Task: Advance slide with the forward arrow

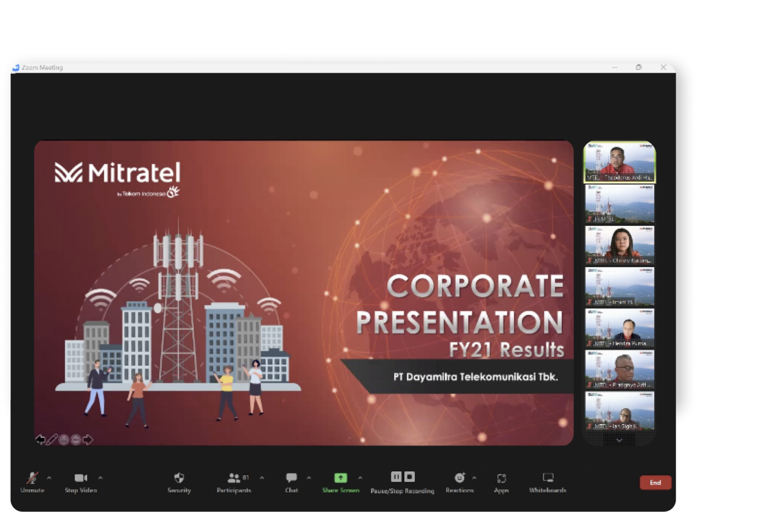Action: coord(88,440)
